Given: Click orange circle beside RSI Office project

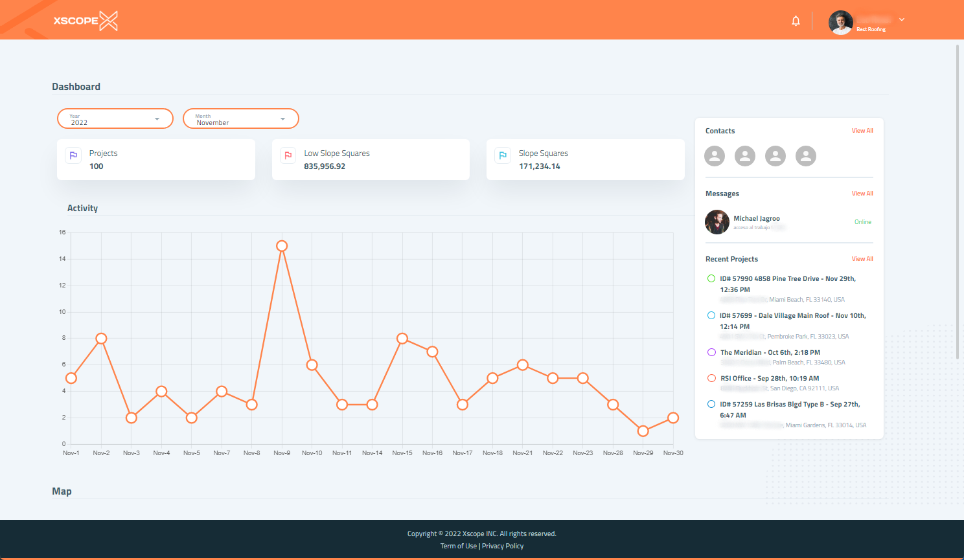Looking at the screenshot, I should coord(711,378).
